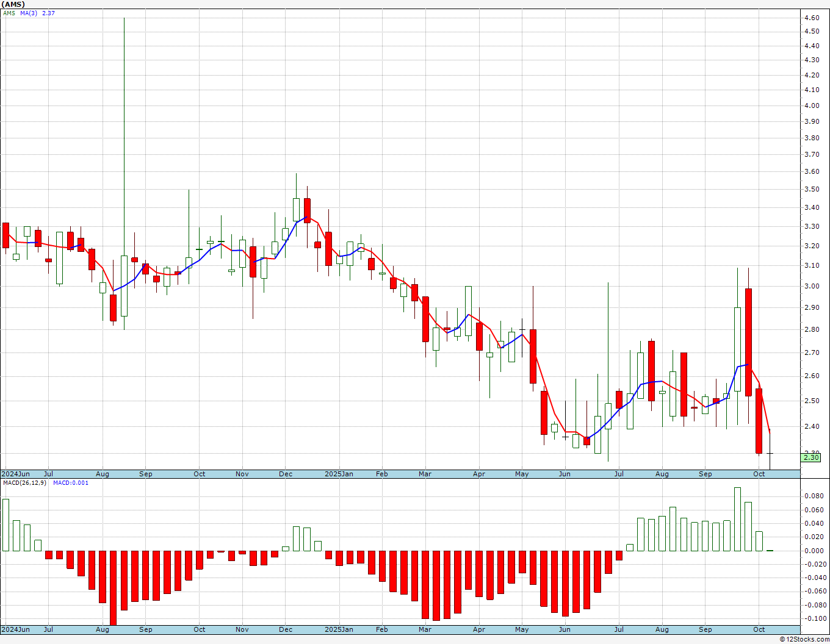The image size is (830, 644).
Task: Click the 2.40 price axis label
Action: point(812,427)
